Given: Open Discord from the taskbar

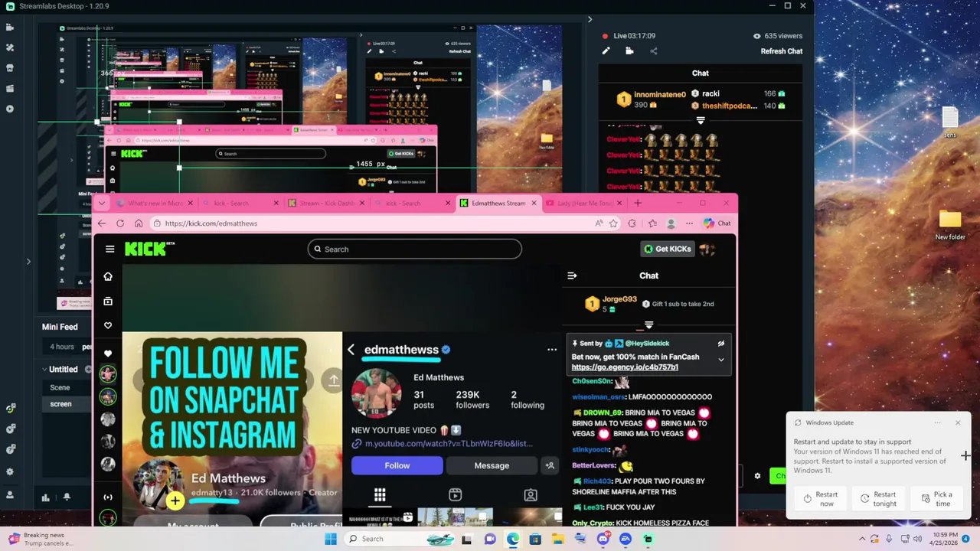Looking at the screenshot, I should (x=603, y=539).
